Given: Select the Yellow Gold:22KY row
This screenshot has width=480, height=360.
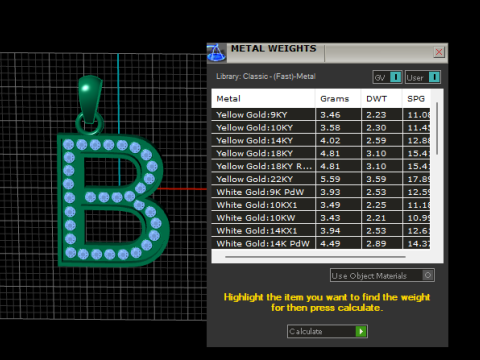Looking at the screenshot, I should (321, 179).
